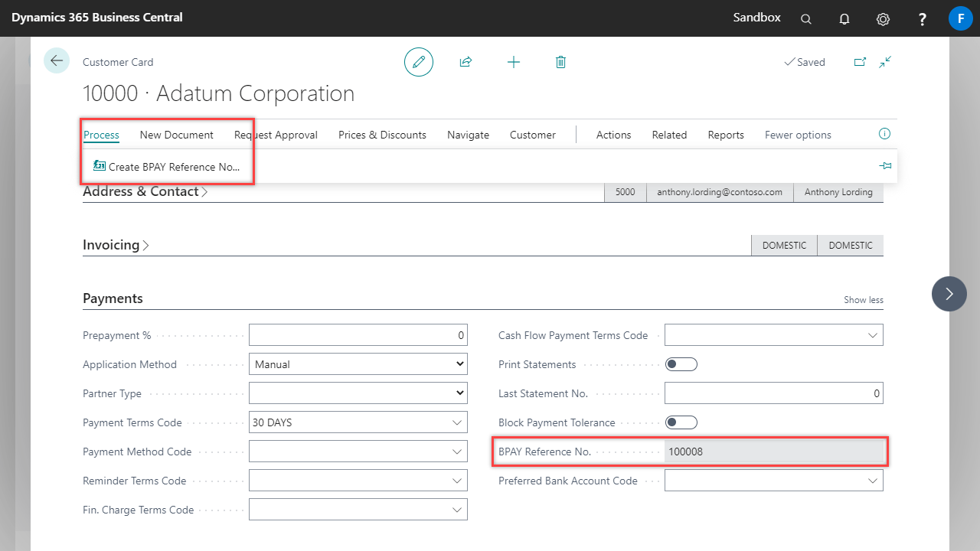Click the back arrow button
Viewport: 980px width, 551px height.
click(57, 61)
